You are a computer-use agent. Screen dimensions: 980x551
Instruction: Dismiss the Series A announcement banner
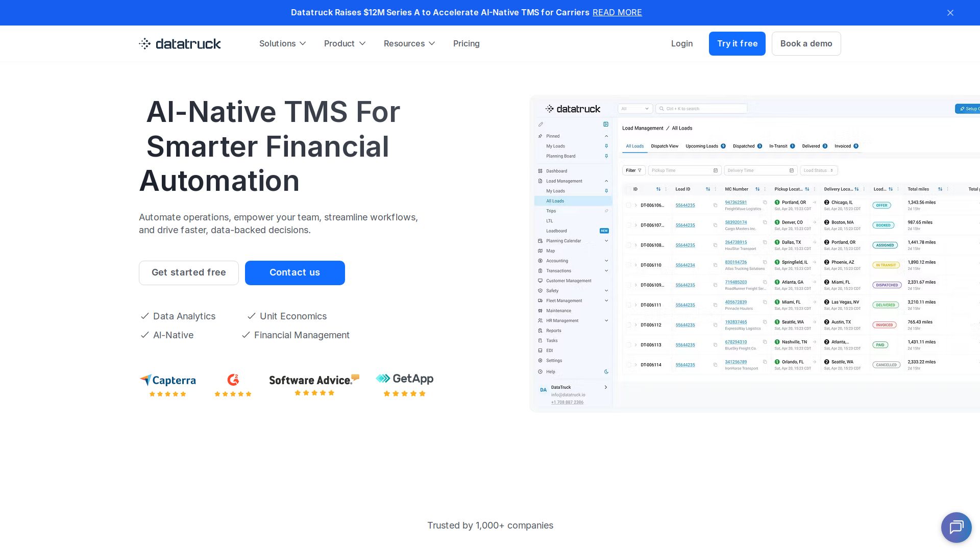[x=950, y=13]
